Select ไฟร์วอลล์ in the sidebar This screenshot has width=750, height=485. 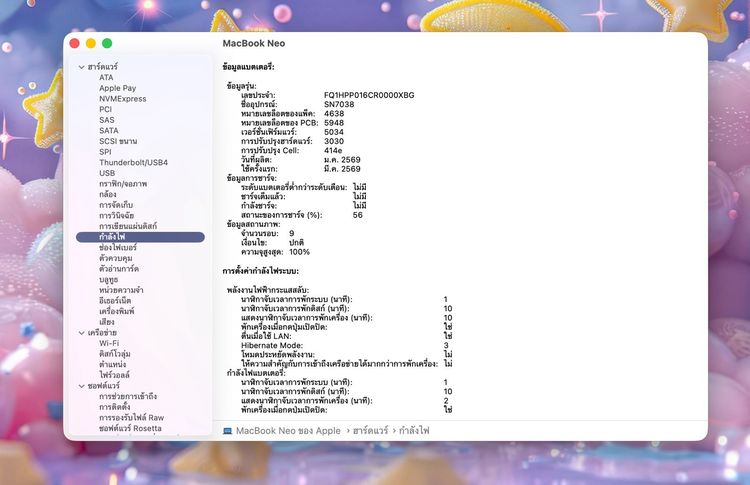(x=114, y=375)
